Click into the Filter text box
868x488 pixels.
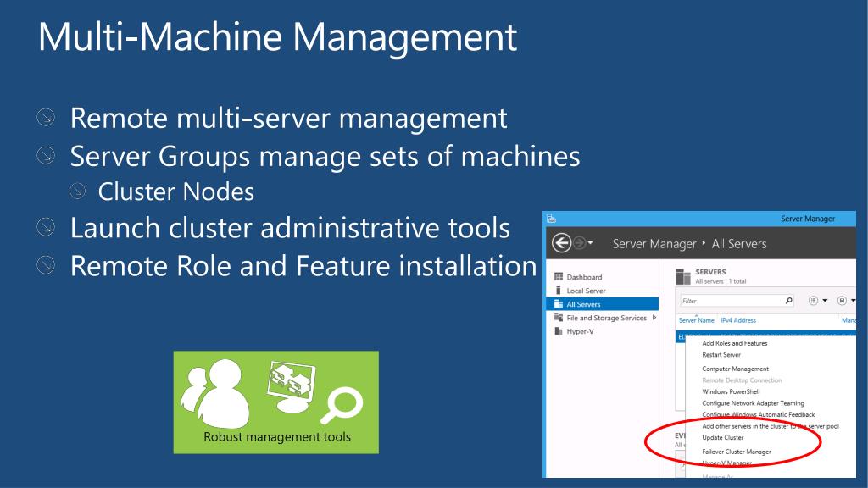(732, 301)
